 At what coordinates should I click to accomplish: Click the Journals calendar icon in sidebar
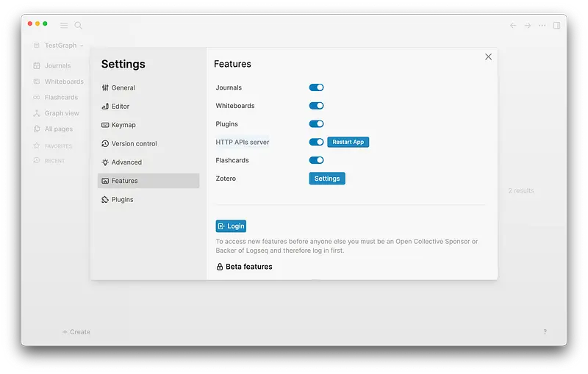(36, 65)
